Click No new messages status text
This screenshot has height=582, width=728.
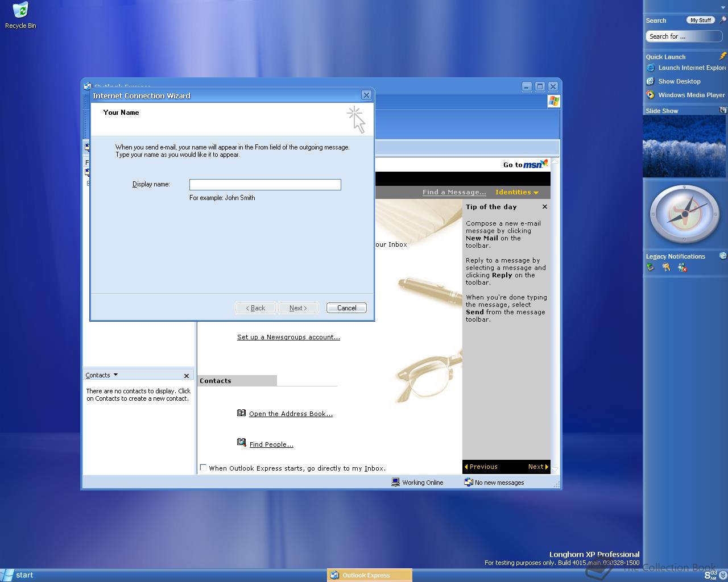(499, 483)
